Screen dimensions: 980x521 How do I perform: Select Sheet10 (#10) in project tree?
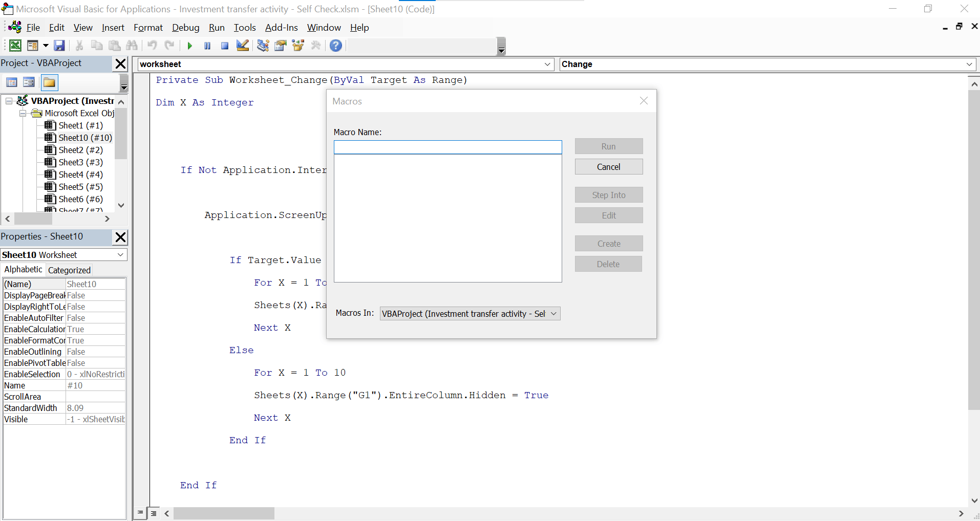coord(85,138)
